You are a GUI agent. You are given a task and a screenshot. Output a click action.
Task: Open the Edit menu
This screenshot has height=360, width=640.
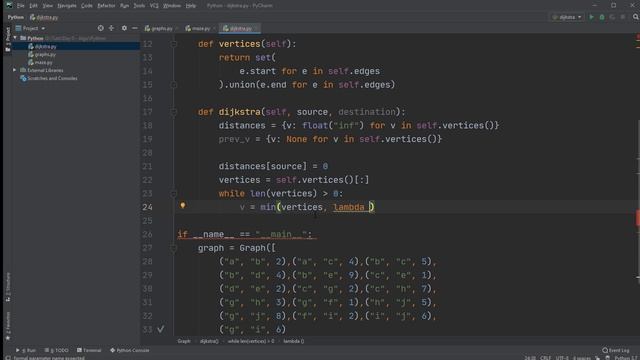tap(33, 6)
